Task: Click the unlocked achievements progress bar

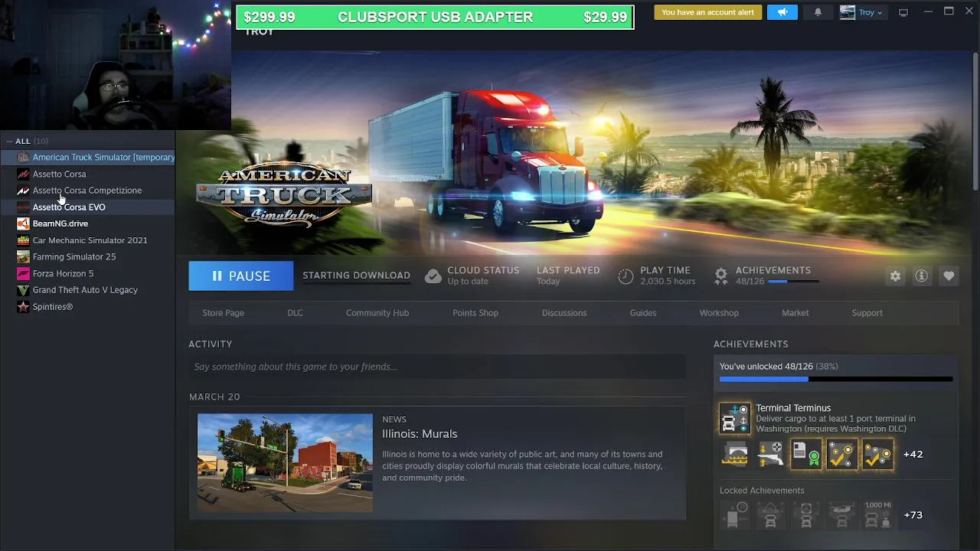Action: pos(836,379)
